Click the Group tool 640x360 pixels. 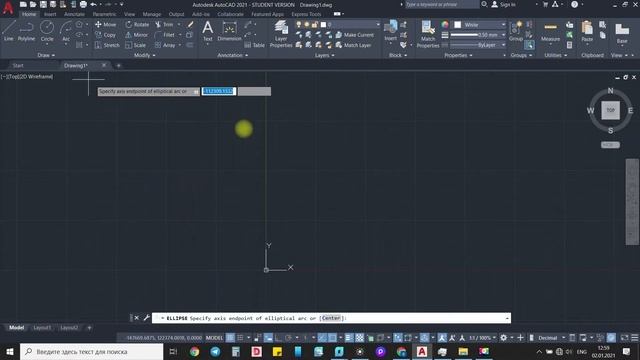(516, 31)
